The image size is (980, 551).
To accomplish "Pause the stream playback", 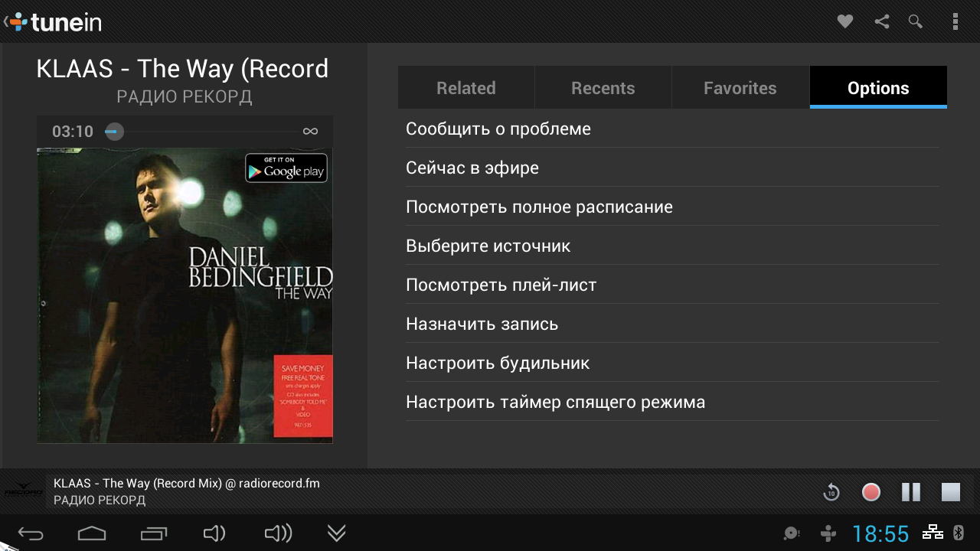I will click(910, 492).
